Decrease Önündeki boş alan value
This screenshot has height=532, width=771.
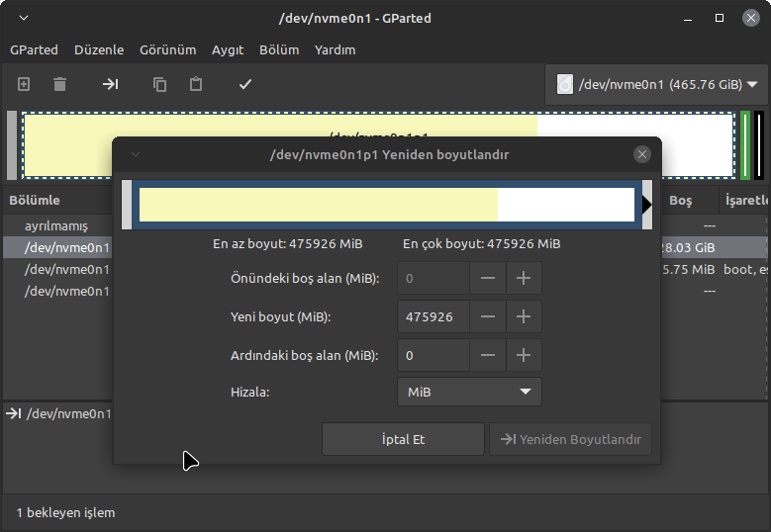[488, 279]
